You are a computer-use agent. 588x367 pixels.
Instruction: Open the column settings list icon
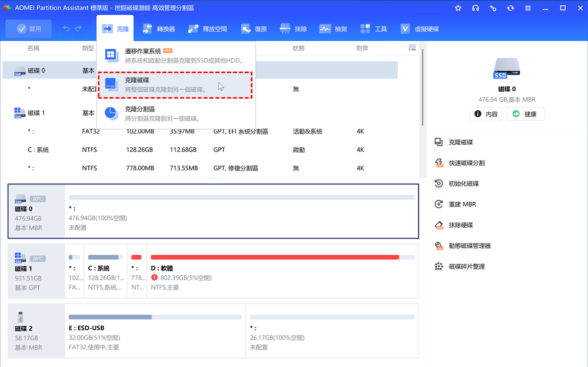tap(412, 48)
